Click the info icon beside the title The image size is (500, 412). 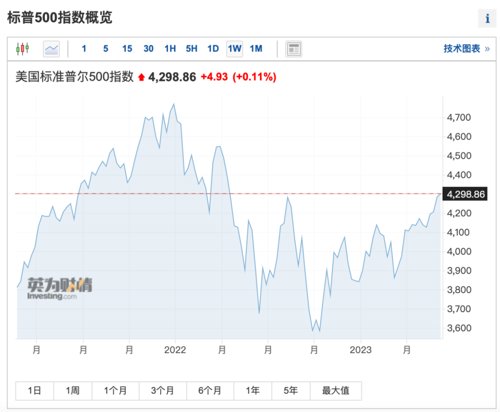coord(487,18)
